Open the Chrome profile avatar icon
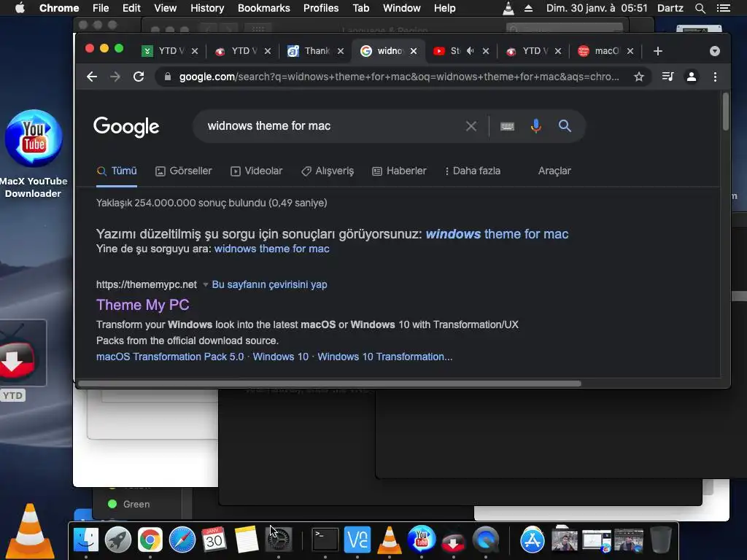The height and width of the screenshot is (560, 747). click(692, 77)
